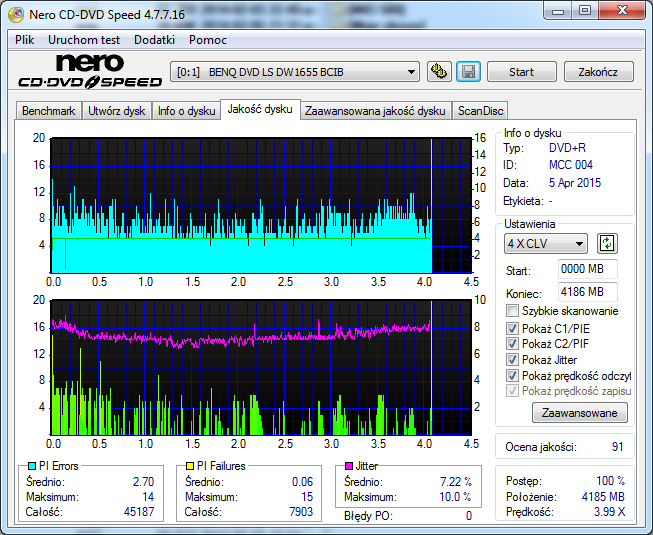The height and width of the screenshot is (535, 653).
Task: Open the Dodatki menu
Action: (154, 40)
